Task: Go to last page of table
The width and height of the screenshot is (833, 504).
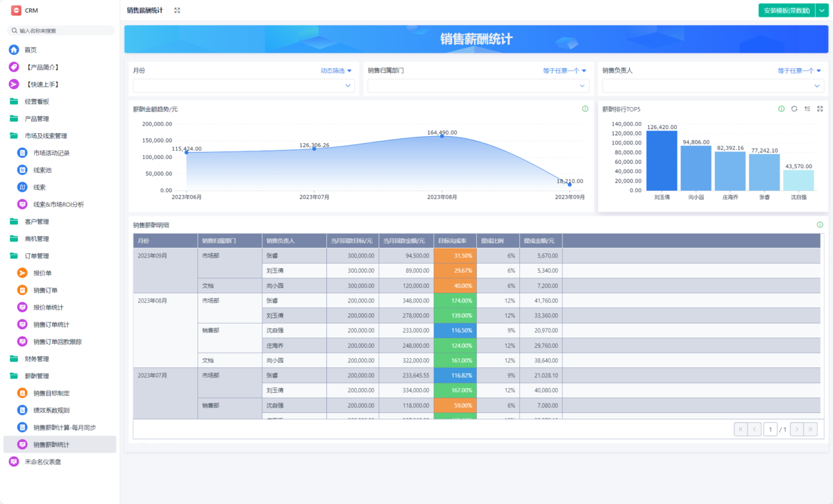Action: (x=811, y=430)
